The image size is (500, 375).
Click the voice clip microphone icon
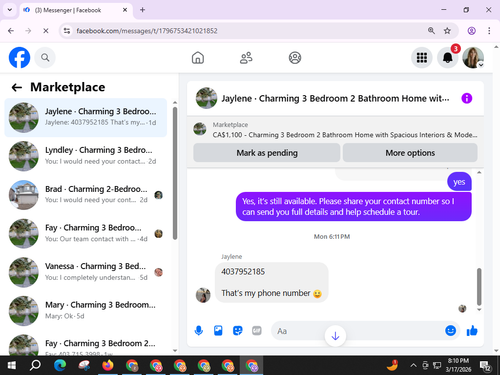(199, 331)
